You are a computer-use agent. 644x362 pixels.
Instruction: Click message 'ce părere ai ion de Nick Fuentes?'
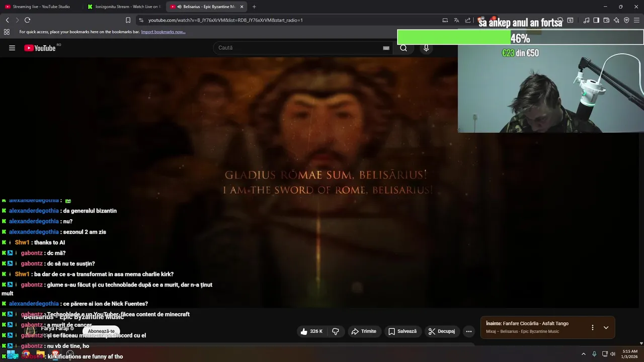tap(105, 304)
